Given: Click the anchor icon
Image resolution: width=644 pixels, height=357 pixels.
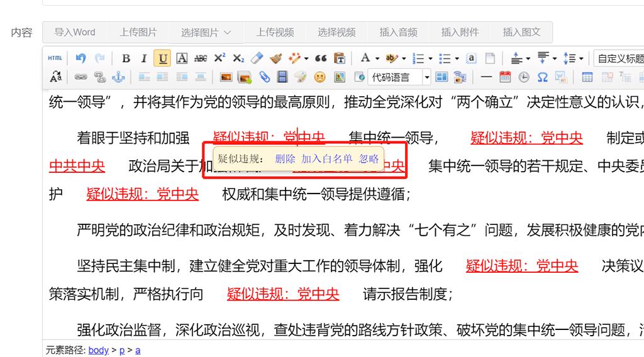Looking at the screenshot, I should tap(118, 77).
